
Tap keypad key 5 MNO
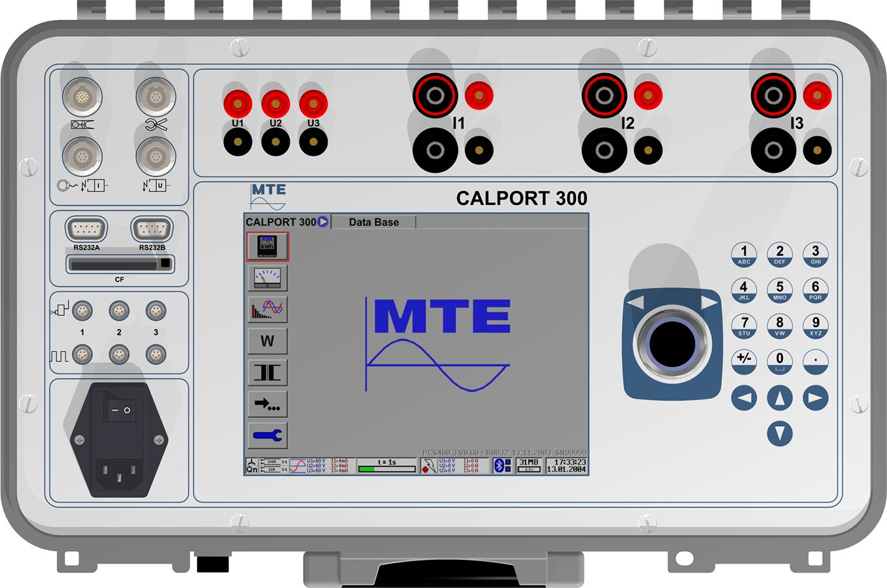780,290
